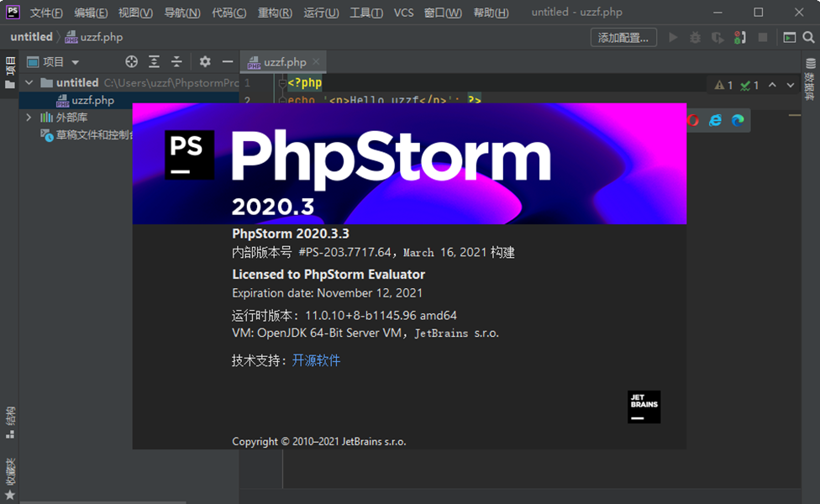This screenshot has height=504, width=820.
Task: Click the Collapse All icon
Action: pos(176,61)
